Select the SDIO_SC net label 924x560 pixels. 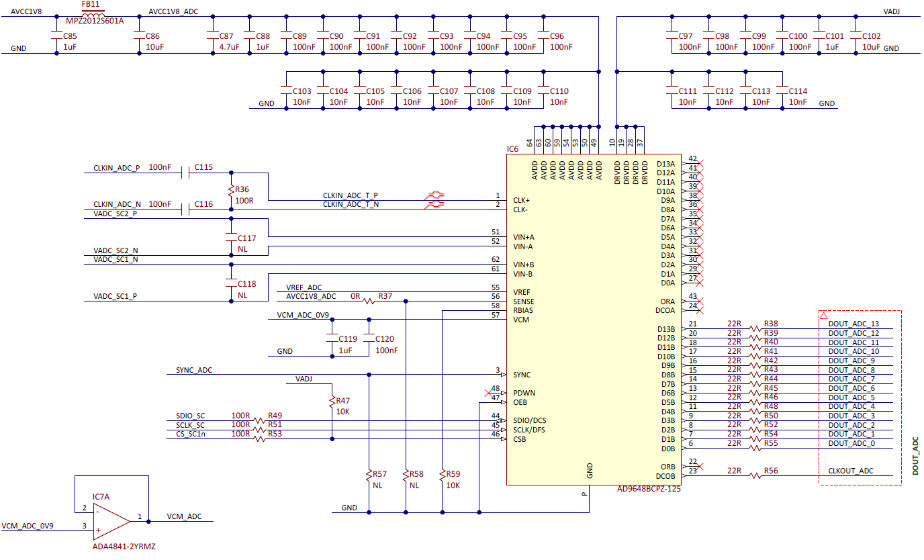[190, 416]
